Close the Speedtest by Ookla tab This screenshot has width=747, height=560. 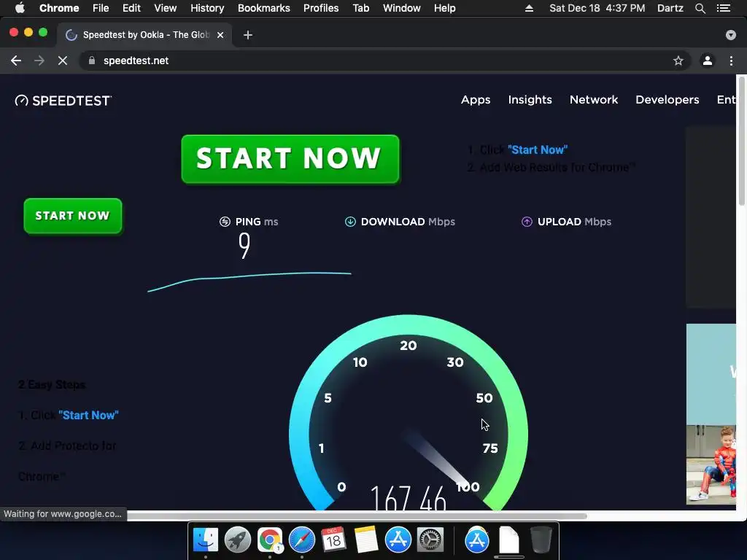(220, 35)
